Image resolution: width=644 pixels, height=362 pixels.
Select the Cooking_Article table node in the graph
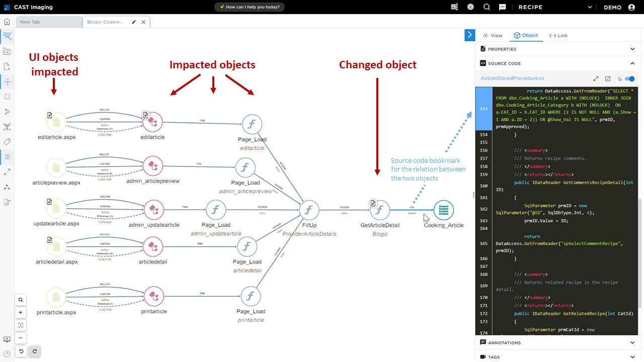point(443,210)
